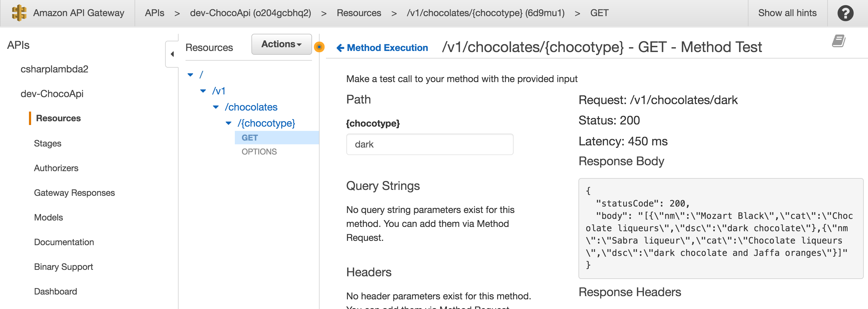Click the GET breadcrumb item
This screenshot has height=309, width=868.
(599, 13)
